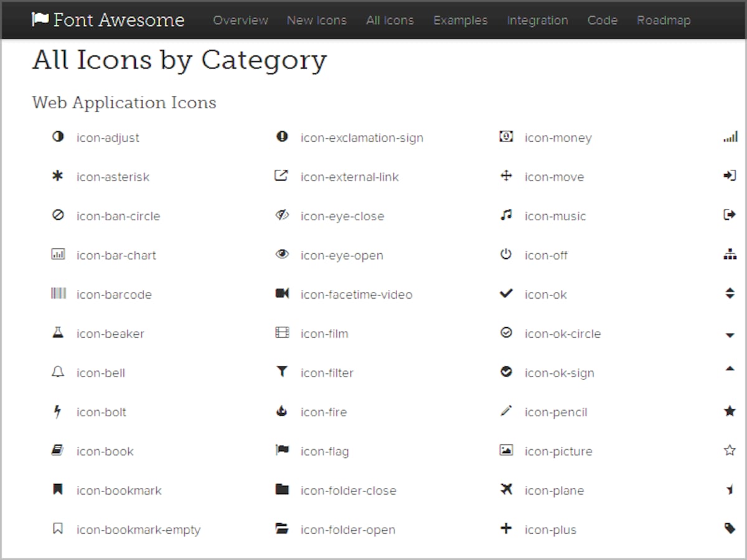747x560 pixels.
Task: Click the icon-bell icon
Action: (x=58, y=372)
